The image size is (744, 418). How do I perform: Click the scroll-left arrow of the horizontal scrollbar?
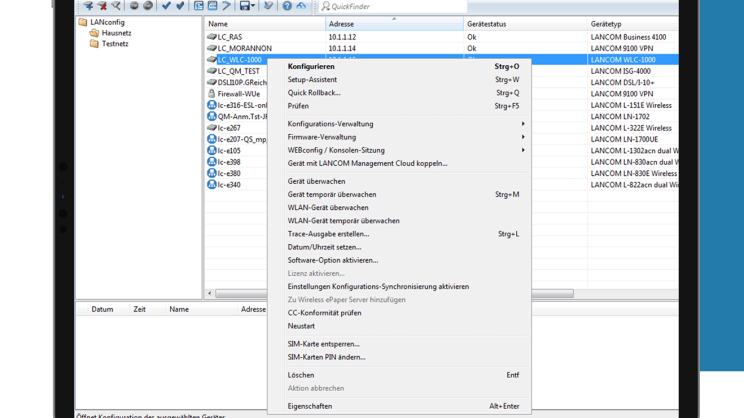pyautogui.click(x=210, y=293)
